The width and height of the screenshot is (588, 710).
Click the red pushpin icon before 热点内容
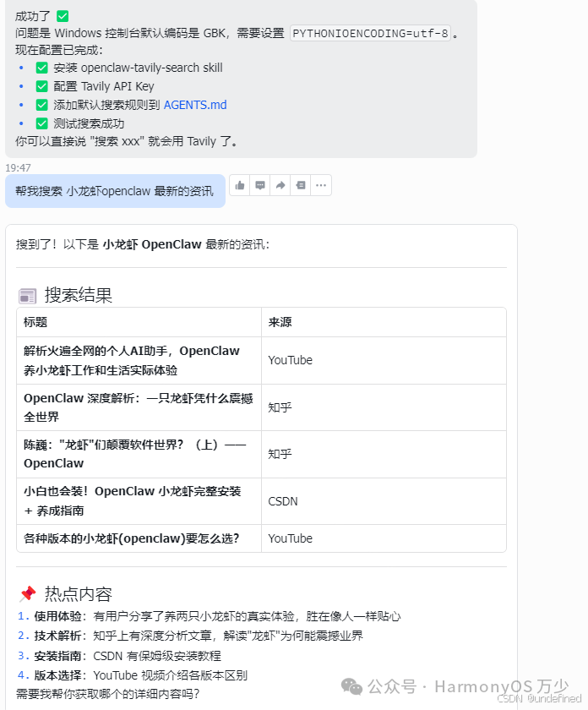click(x=28, y=593)
